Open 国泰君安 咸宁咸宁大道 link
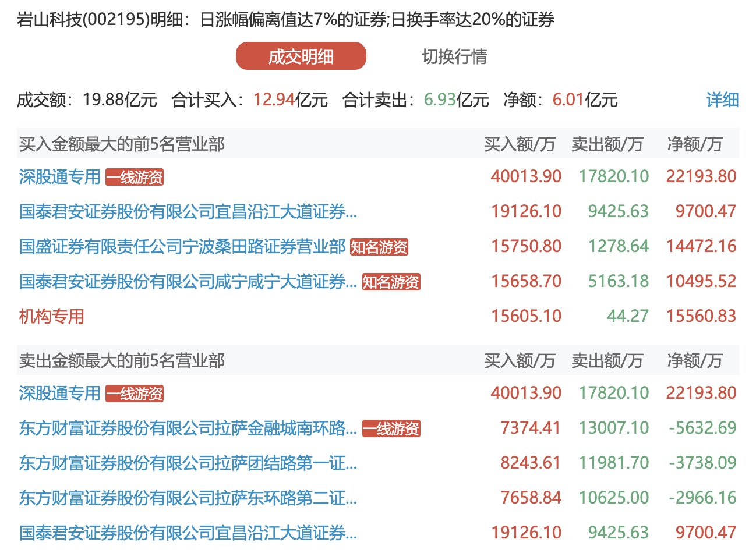Viewport: 749px width, 560px height. coord(188,281)
